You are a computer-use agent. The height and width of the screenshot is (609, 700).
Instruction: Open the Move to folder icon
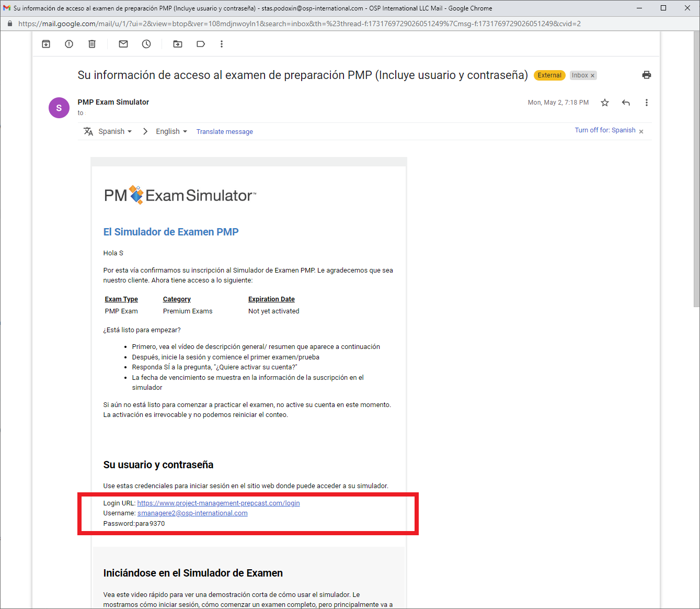[x=178, y=44]
